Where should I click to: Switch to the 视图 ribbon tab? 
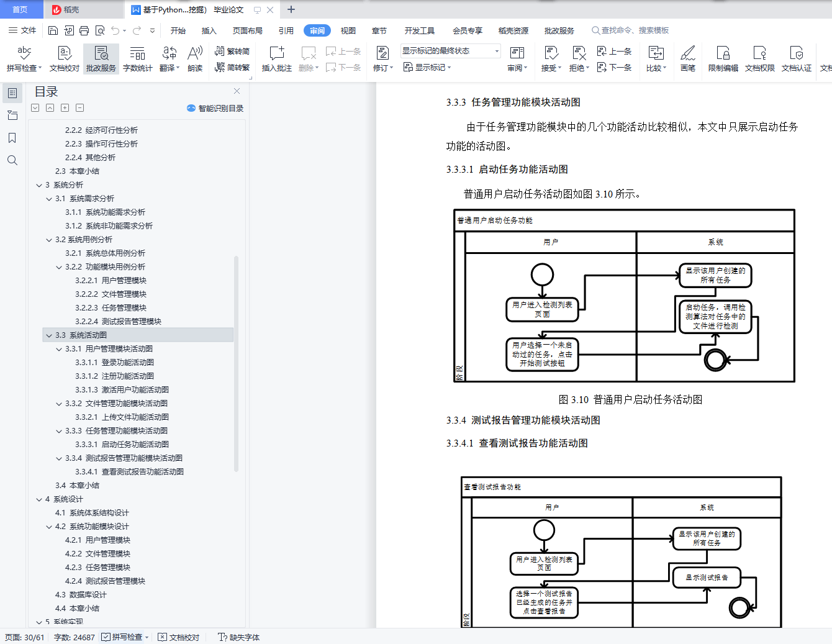(348, 30)
